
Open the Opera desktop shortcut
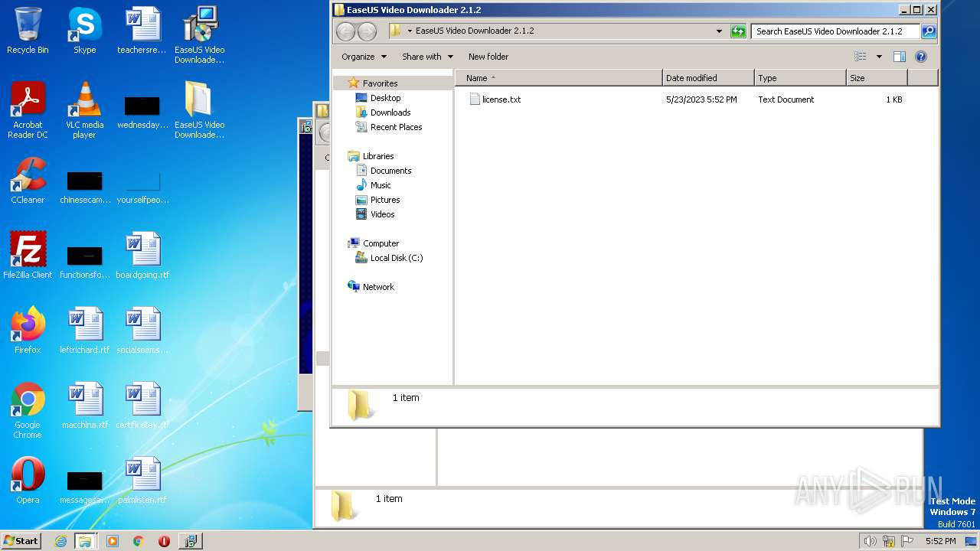(28, 481)
